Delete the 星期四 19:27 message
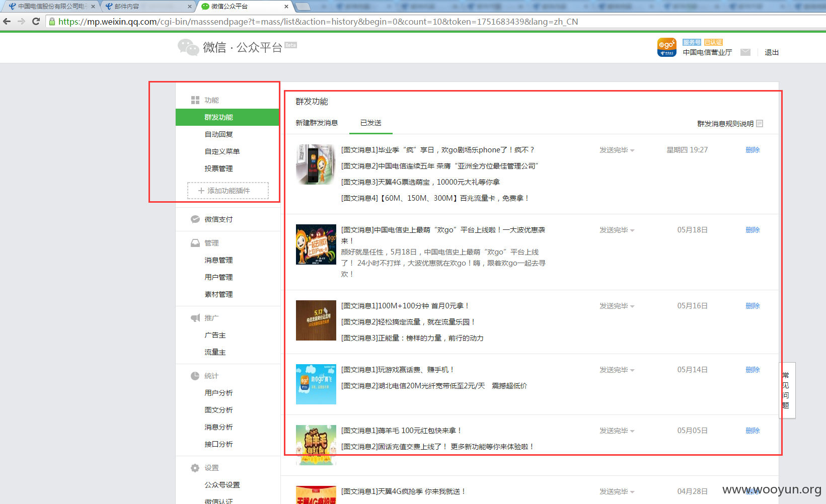The width and height of the screenshot is (826, 504). (x=753, y=150)
